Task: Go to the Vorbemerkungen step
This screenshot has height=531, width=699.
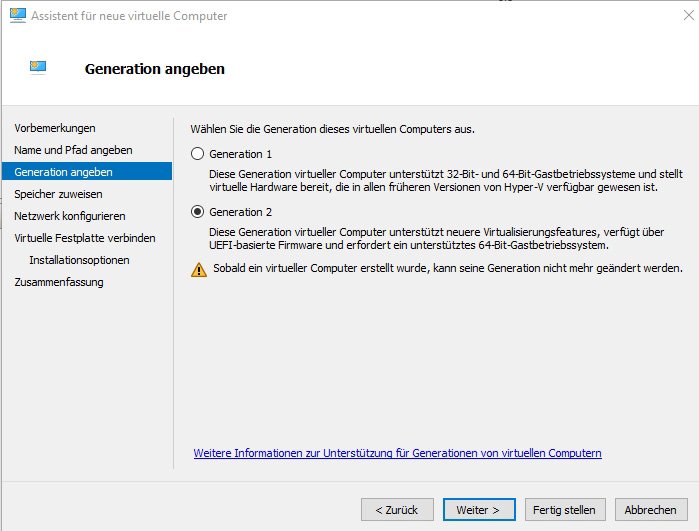Action: (x=55, y=128)
